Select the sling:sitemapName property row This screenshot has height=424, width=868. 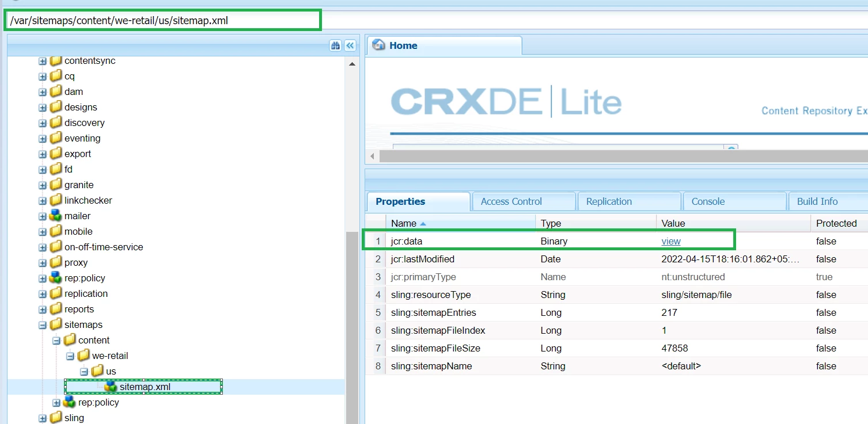tap(616, 366)
